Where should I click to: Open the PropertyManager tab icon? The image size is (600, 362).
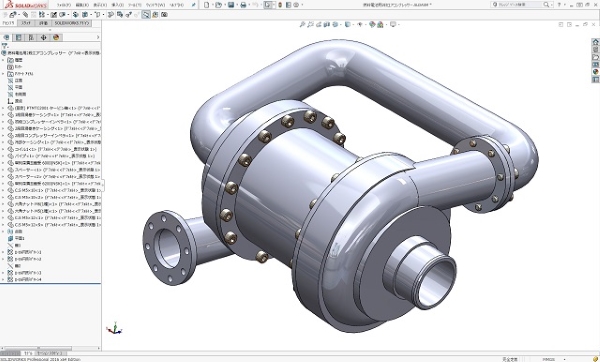tap(18, 38)
